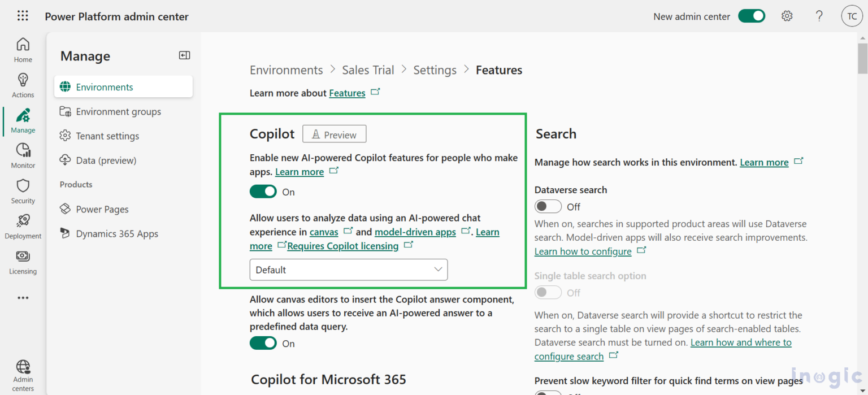Select Tenant settings in the sidebar
Viewport: 868px width, 395px height.
[x=107, y=136]
